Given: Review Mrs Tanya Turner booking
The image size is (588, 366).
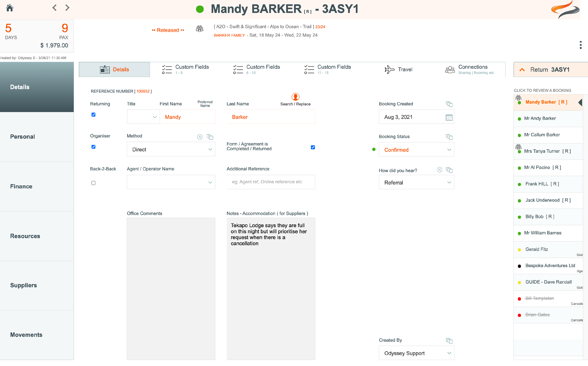Looking at the screenshot, I should 547,151.
